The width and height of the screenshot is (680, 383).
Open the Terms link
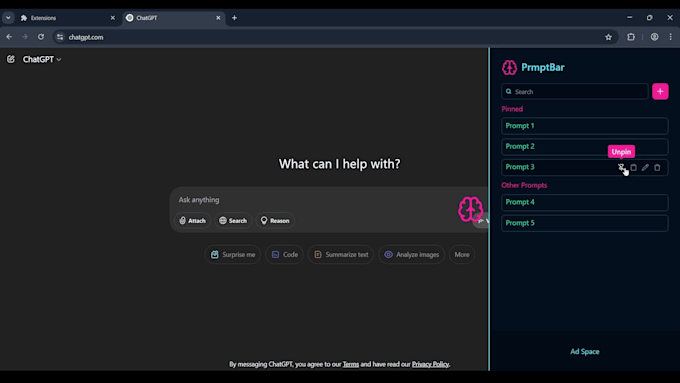pyautogui.click(x=350, y=364)
